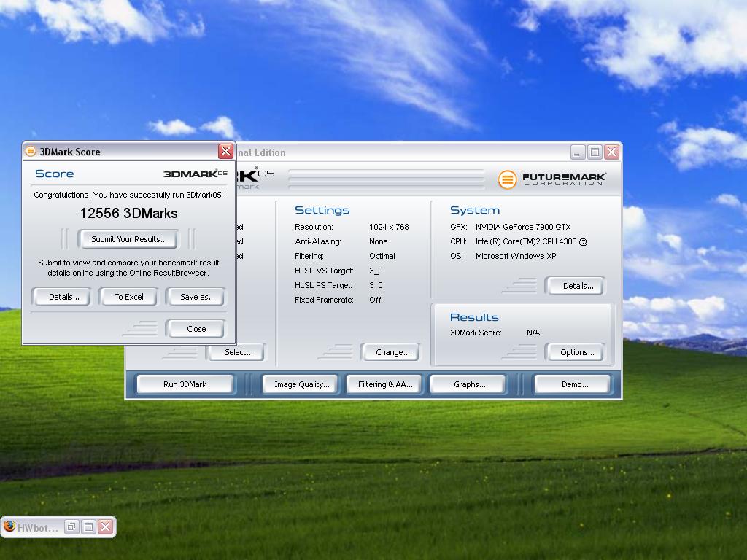Screen dimensions: 747x560
Task: Click Submit Your Results button
Action: coord(128,239)
